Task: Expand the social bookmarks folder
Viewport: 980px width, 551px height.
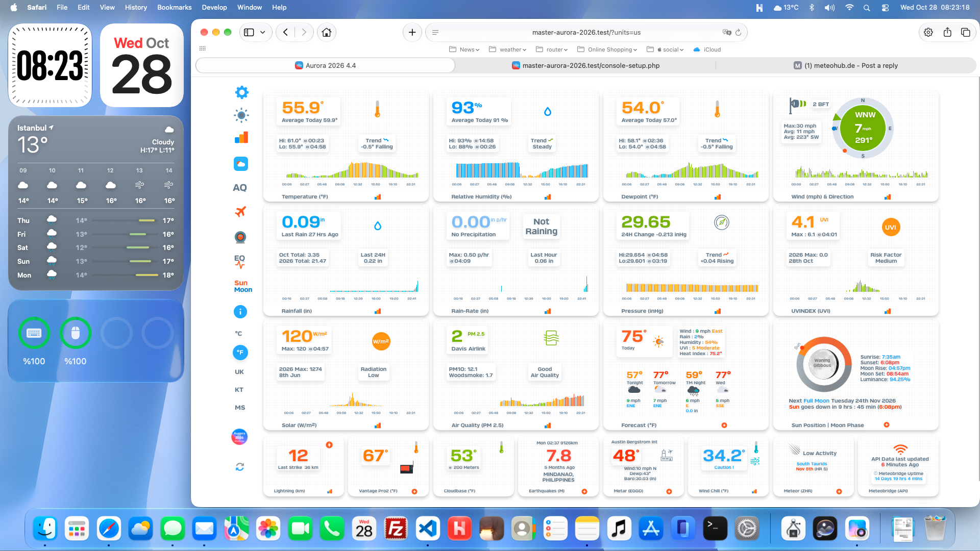Action: pos(665,49)
